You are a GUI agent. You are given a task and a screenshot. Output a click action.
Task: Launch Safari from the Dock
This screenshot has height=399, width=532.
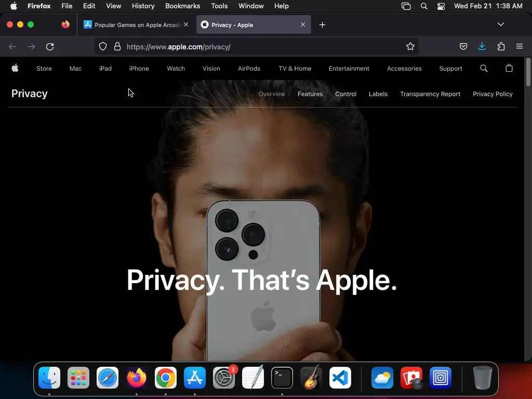tap(108, 378)
